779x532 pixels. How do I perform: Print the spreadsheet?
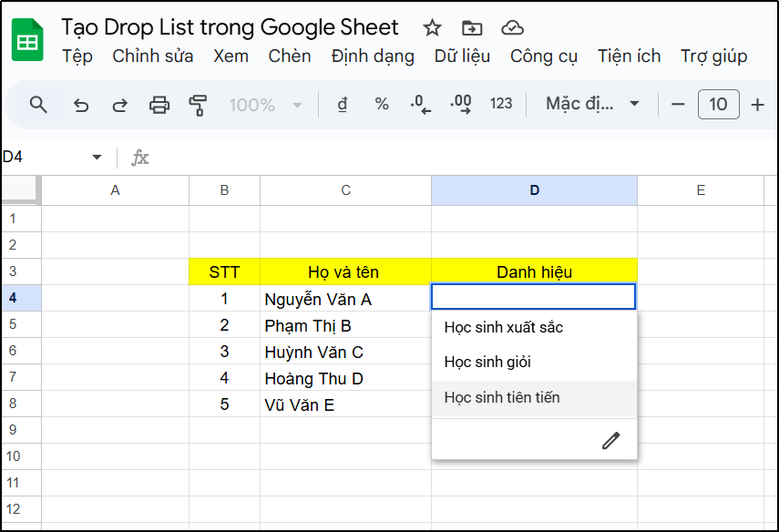159,104
